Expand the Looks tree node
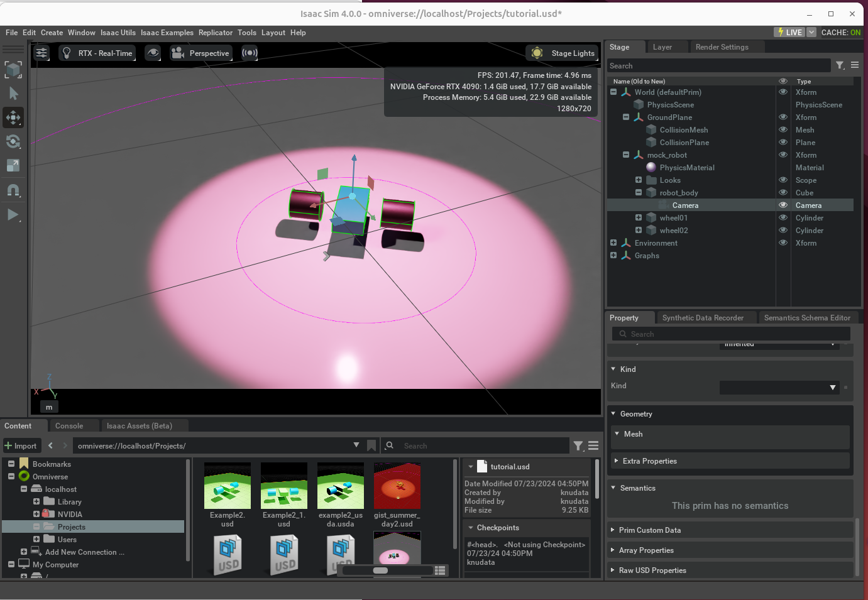Image resolution: width=868 pixels, height=600 pixels. pos(639,180)
